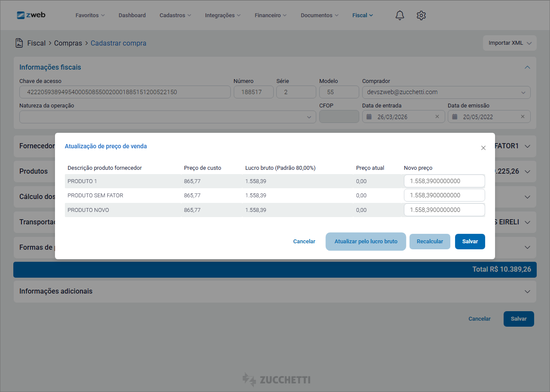Expand the Informações adicionais section
This screenshot has width=550, height=392.
coord(527,291)
